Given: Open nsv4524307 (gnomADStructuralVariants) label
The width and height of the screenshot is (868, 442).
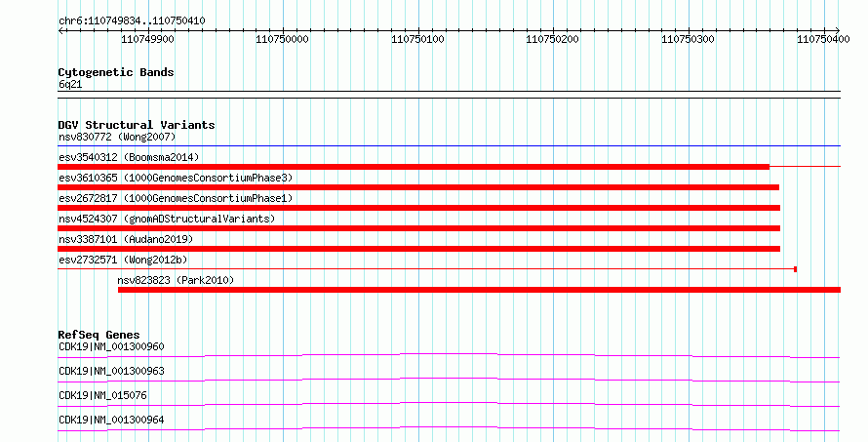Looking at the screenshot, I should point(167,219).
